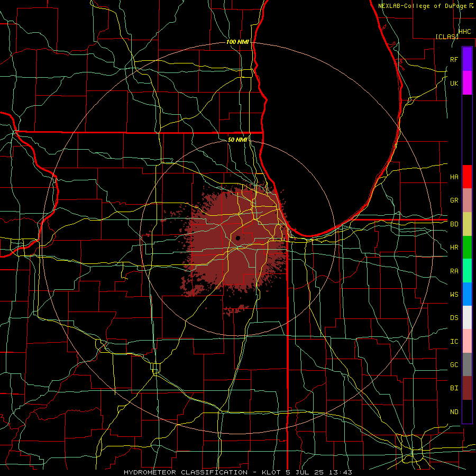The height and width of the screenshot is (476, 476).
Task: Click the purple RF color swatch in legend
Action: tap(467, 59)
